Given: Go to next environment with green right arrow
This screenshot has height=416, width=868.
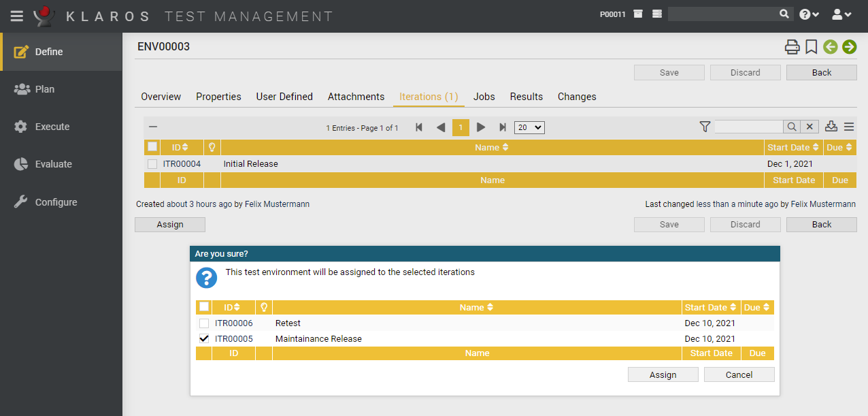Looking at the screenshot, I should tap(849, 46).
